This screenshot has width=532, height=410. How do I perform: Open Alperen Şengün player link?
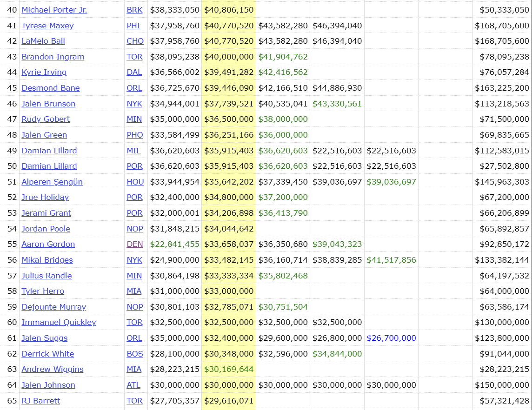coord(52,182)
